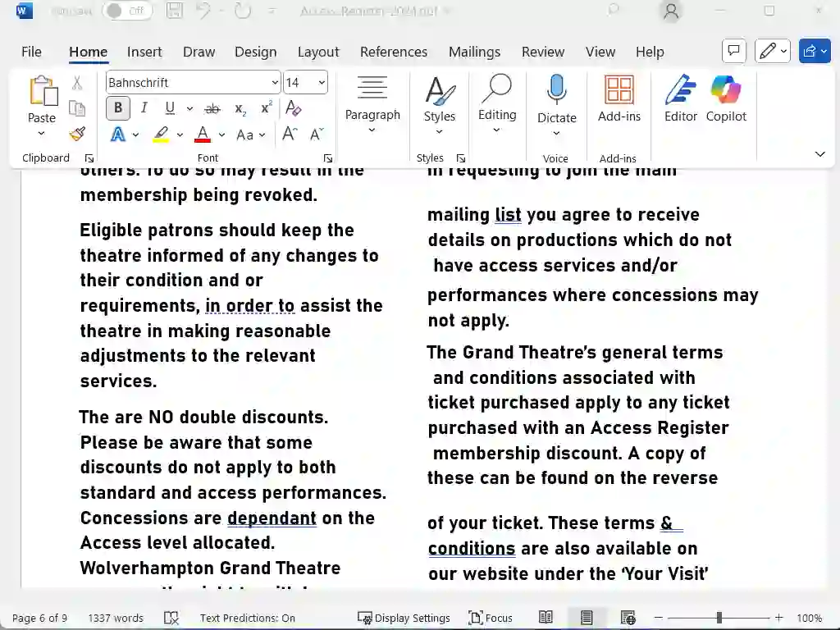Viewport: 840px width, 630px height.
Task: Turn on the AutoSave switch
Action: tap(126, 11)
